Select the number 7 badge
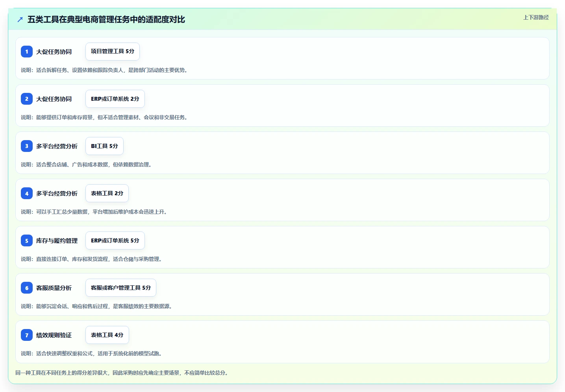This screenshot has height=392, width=565. 27,335
